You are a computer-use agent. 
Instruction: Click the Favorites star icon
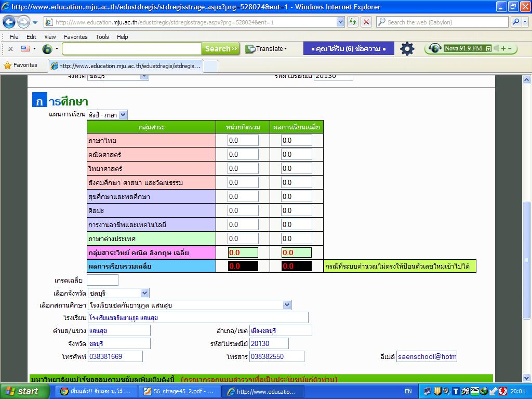[7, 65]
